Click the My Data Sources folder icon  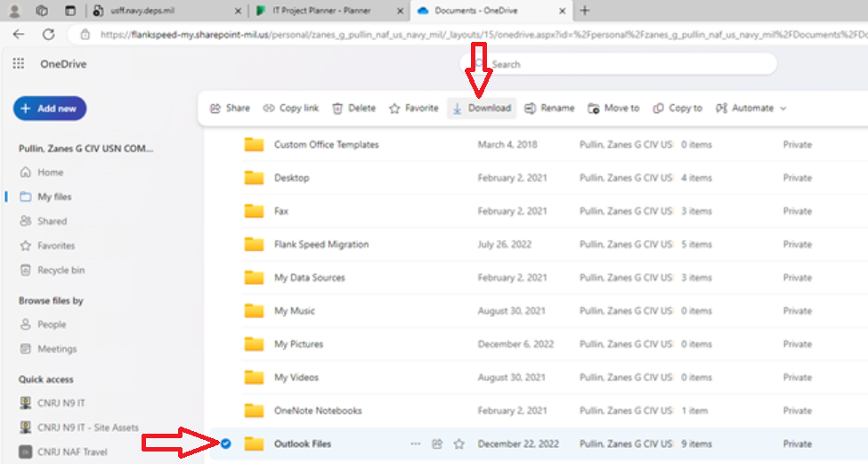tap(254, 277)
